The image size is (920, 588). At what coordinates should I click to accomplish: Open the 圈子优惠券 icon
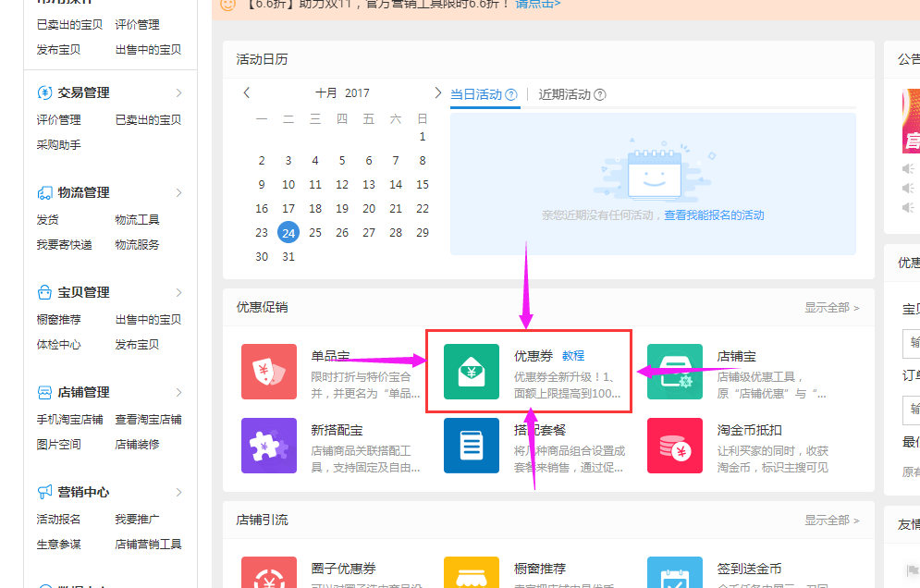tap(269, 572)
